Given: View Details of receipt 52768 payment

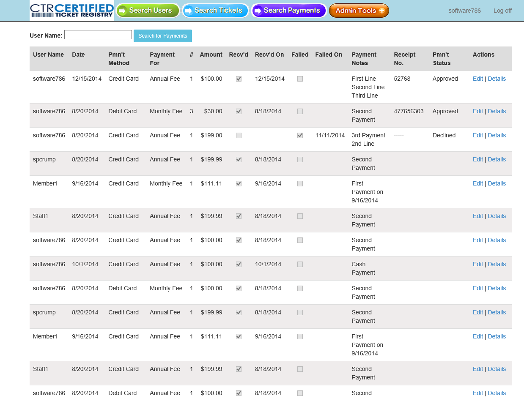Looking at the screenshot, I should (497, 79).
